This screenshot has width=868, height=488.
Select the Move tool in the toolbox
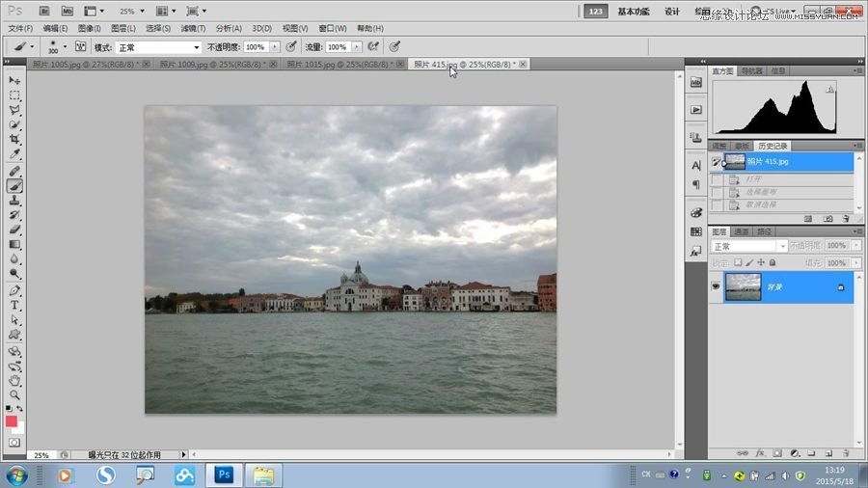coord(14,81)
